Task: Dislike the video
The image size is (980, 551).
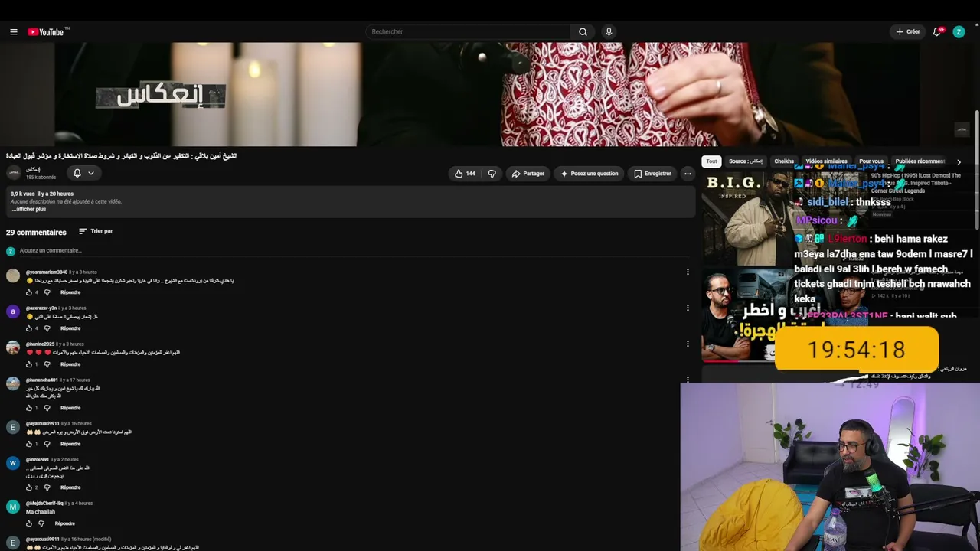Action: (x=492, y=174)
